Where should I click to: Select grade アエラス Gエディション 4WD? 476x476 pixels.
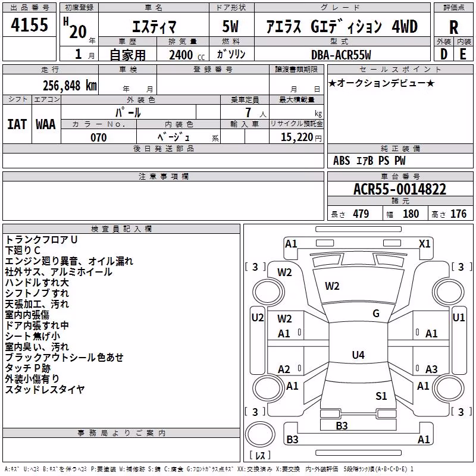coord(342,26)
